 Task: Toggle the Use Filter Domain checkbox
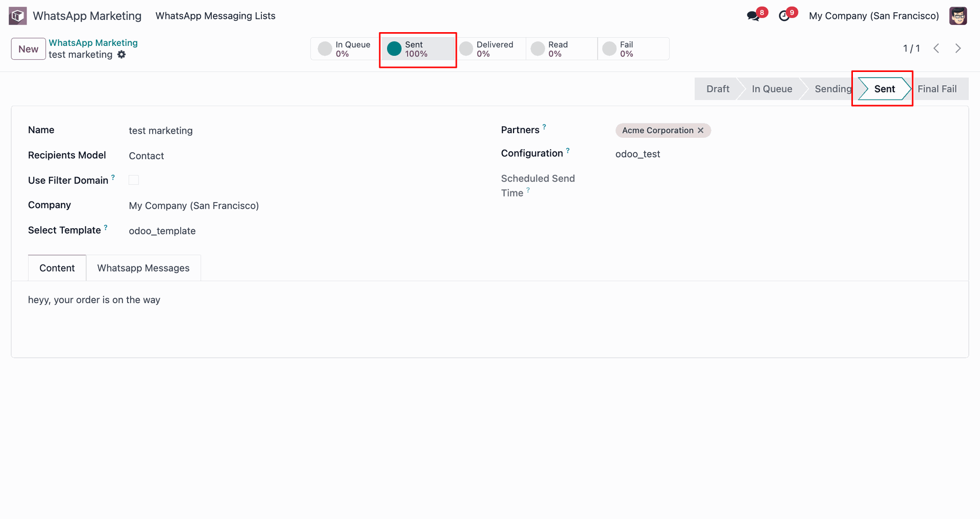pos(134,180)
